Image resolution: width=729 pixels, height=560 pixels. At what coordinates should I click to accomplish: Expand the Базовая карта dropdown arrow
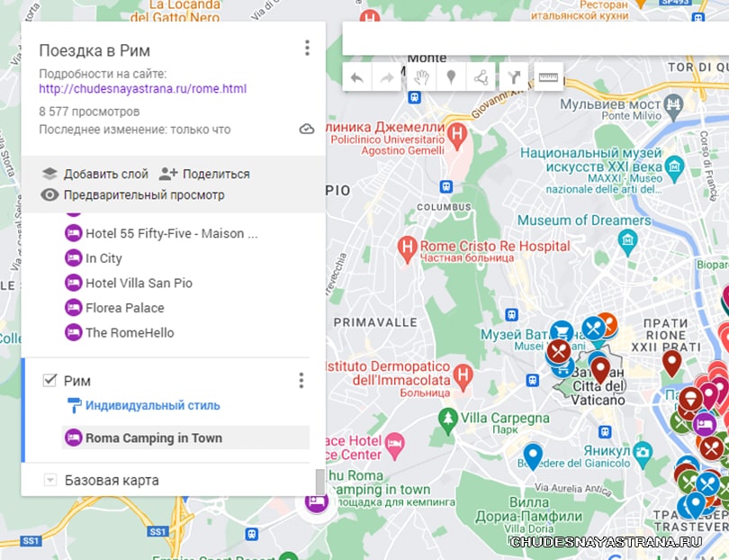coord(50,480)
